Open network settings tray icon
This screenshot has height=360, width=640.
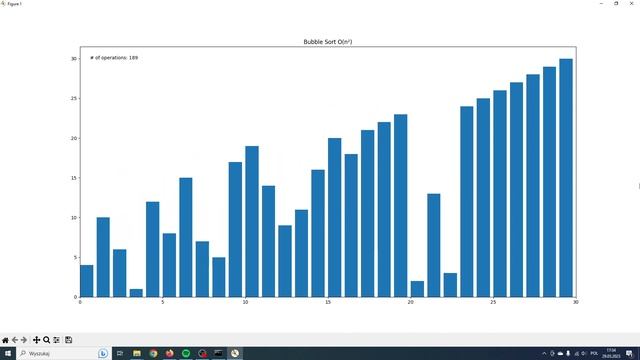coord(576,353)
